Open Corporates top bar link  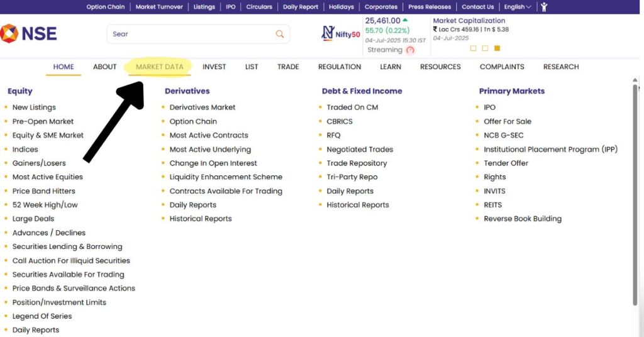click(x=380, y=6)
